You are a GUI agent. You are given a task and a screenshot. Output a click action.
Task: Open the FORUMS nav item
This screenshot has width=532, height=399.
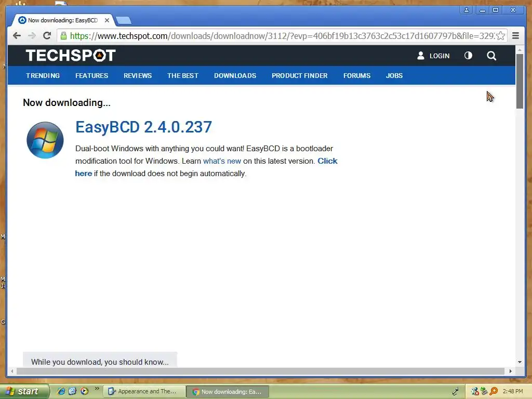point(357,76)
